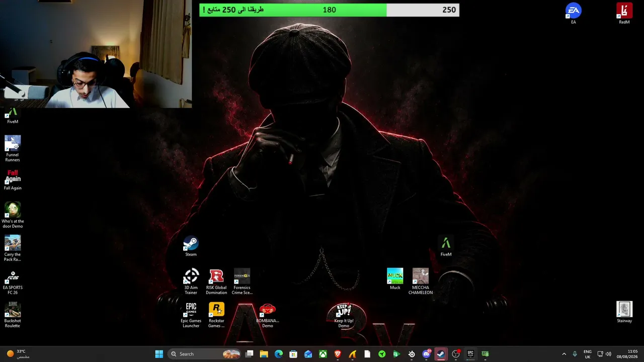Image resolution: width=644 pixels, height=362 pixels.
Task: Click the microphone tray icon
Action: [x=575, y=354]
